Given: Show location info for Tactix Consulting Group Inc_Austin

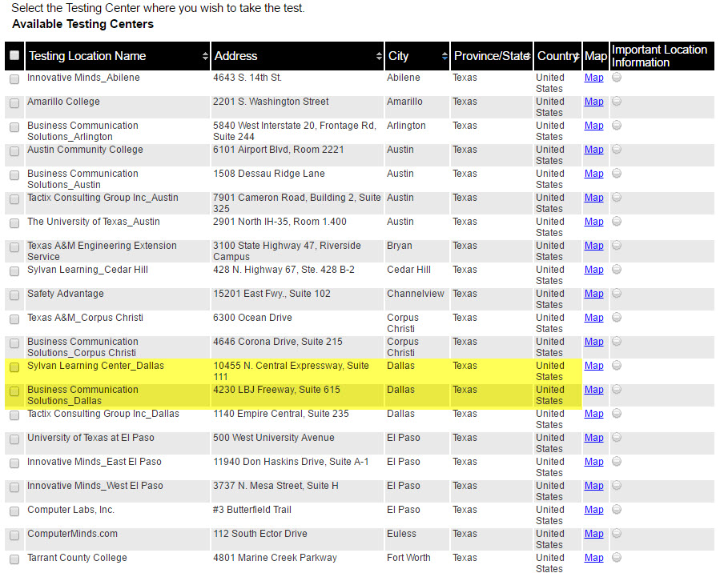Looking at the screenshot, I should (617, 197).
